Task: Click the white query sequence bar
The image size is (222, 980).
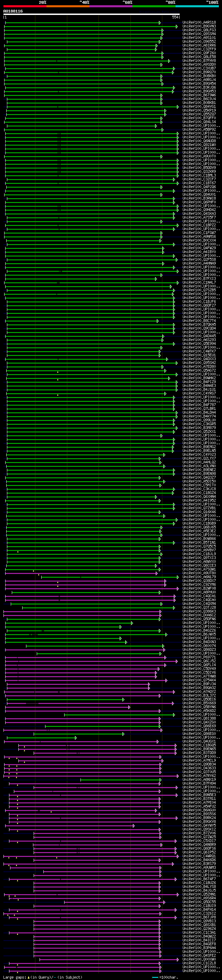Action: [92, 14]
